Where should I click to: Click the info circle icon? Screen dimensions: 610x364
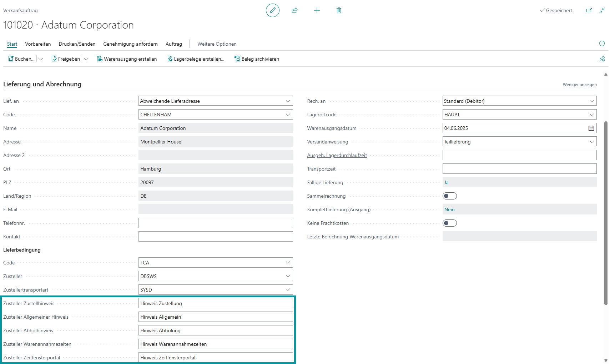602,44
